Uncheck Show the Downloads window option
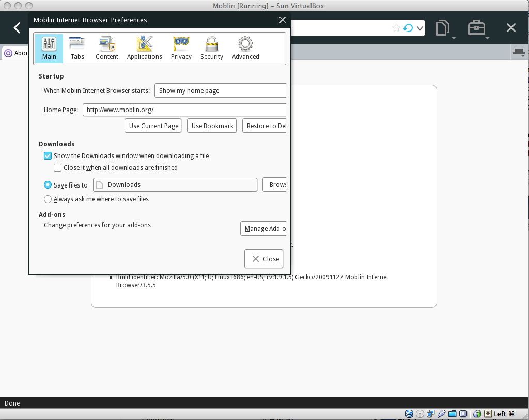 (x=48, y=156)
